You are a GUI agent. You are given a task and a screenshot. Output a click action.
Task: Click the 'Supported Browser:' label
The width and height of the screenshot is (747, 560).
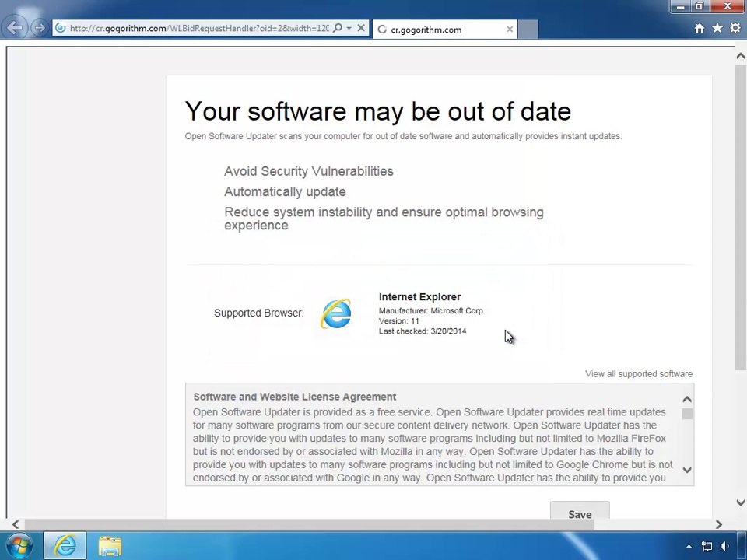point(258,313)
